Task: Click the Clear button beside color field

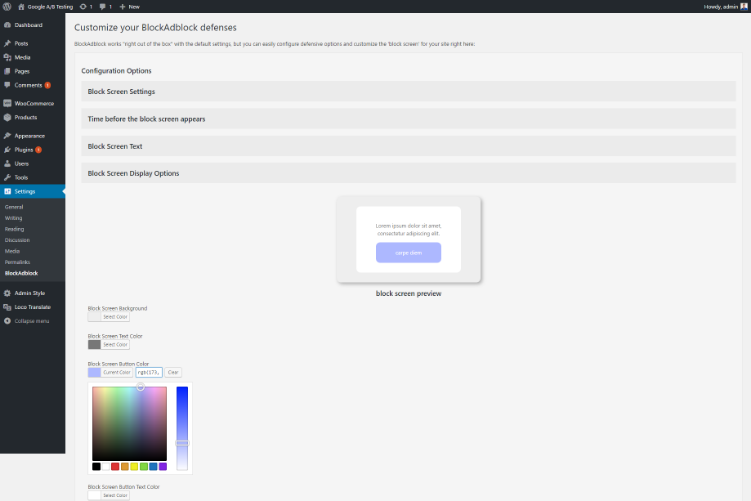Action: [173, 372]
